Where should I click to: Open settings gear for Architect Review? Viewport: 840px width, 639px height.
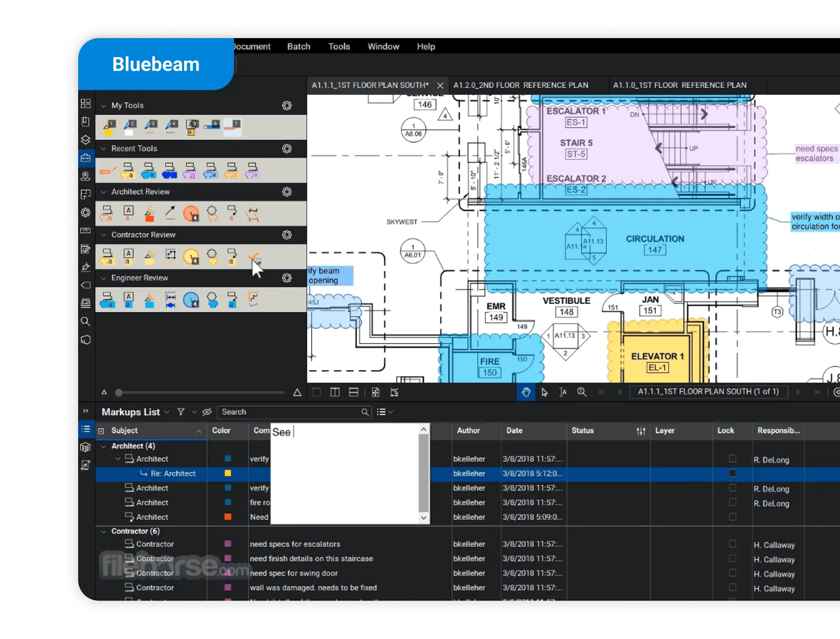click(287, 192)
